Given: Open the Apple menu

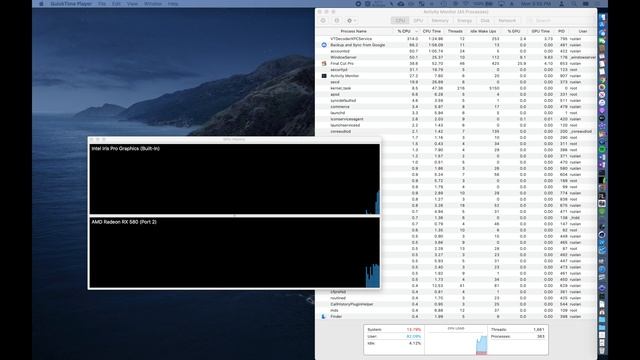Looking at the screenshot, I should 41,4.
